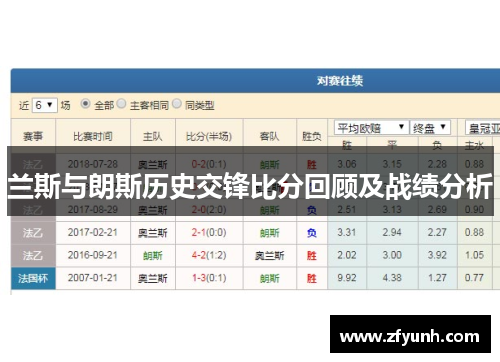Screen dimensions: 500x362
Task: Click away team 朗斯 in the 2007-01-21 row
Action: coord(270,278)
